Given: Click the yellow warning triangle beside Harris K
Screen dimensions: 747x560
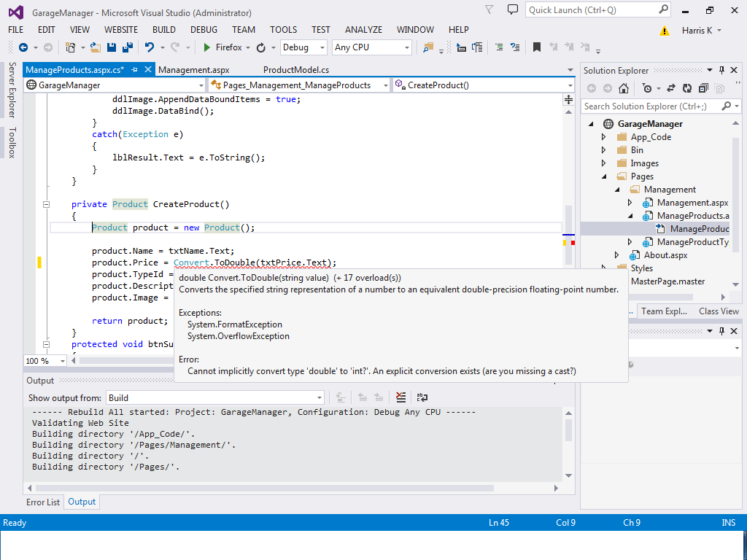Looking at the screenshot, I should (664, 31).
